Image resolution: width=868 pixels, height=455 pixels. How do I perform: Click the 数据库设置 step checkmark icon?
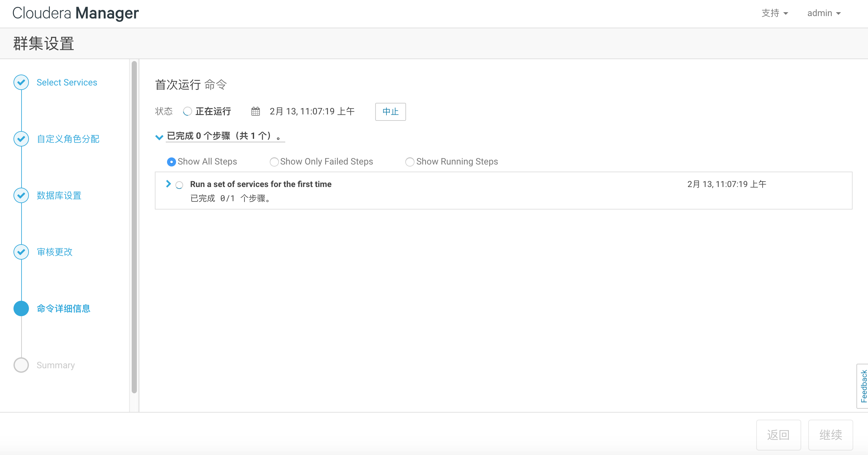point(21,195)
